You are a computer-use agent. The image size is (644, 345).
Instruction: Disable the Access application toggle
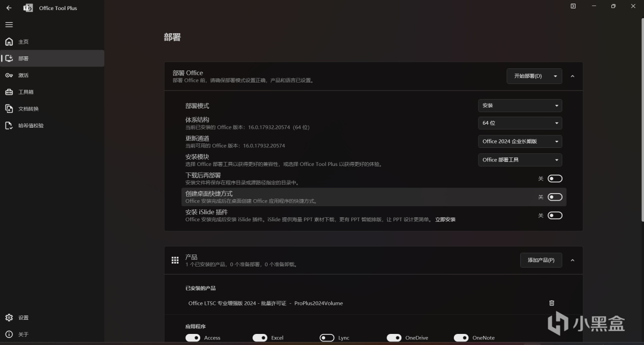coord(193,337)
